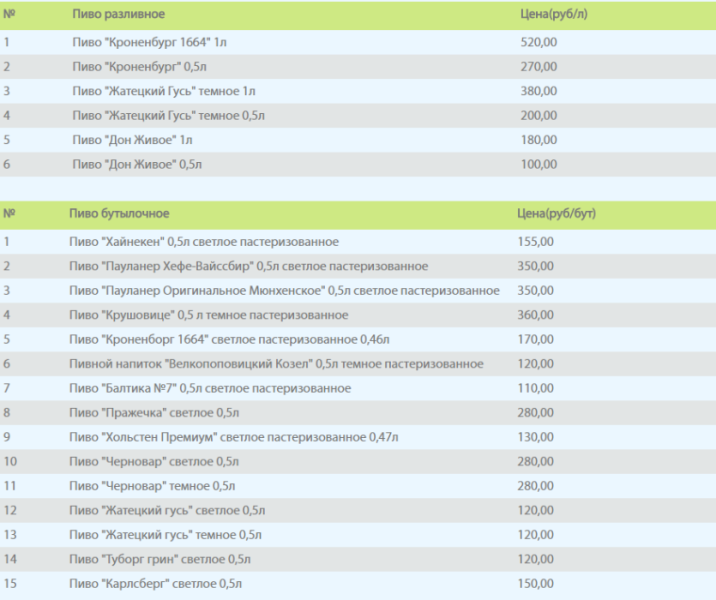
Task: Click row number 15 in bottled list
Action: [x=10, y=584]
